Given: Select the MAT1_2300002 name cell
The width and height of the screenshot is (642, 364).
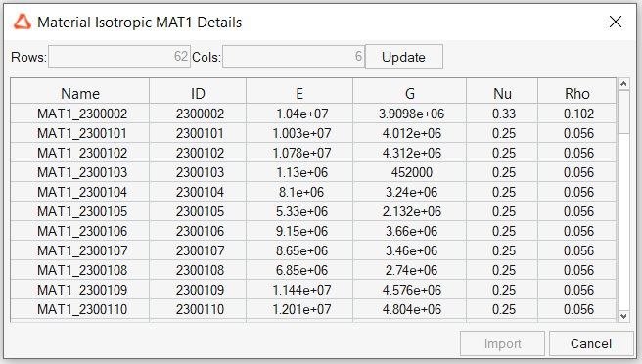Looking at the screenshot, I should (x=80, y=114).
